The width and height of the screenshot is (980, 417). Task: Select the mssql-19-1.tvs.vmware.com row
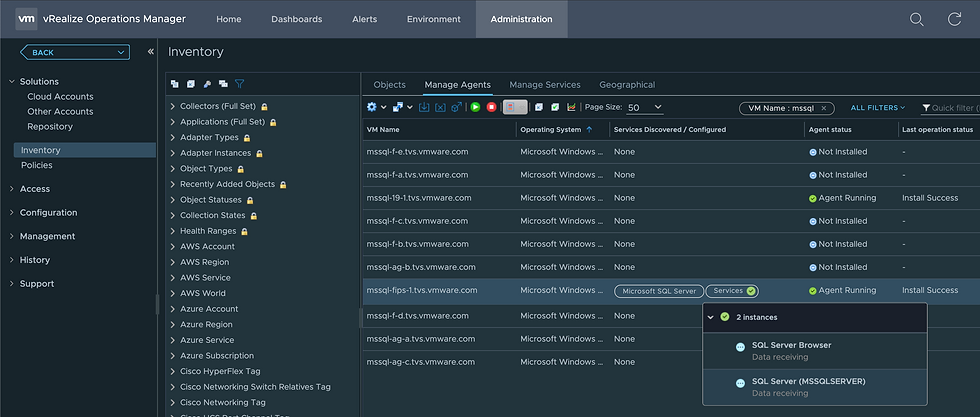coord(671,198)
